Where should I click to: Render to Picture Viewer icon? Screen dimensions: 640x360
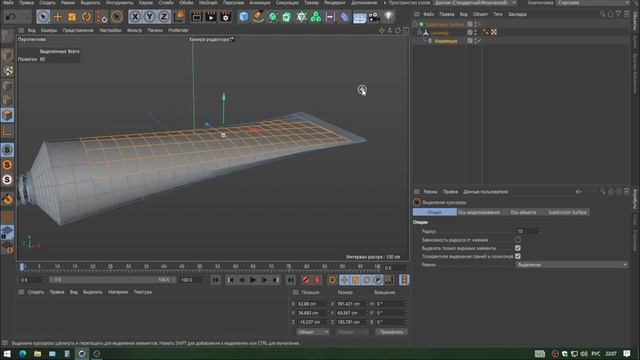[x=211, y=17]
